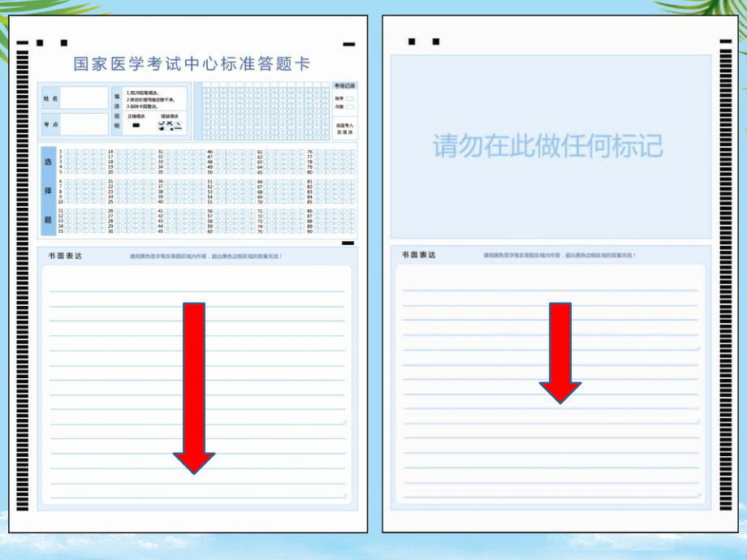Viewport: 747px width, 560px height.
Task: Fill bubble A for question 1
Action: click(67, 152)
